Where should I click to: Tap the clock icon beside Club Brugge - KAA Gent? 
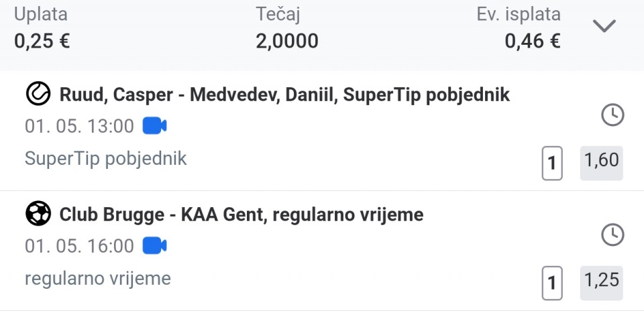(612, 235)
